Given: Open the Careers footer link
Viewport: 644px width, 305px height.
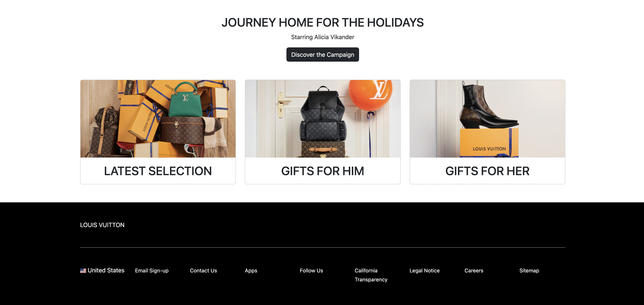Looking at the screenshot, I should click(x=474, y=271).
